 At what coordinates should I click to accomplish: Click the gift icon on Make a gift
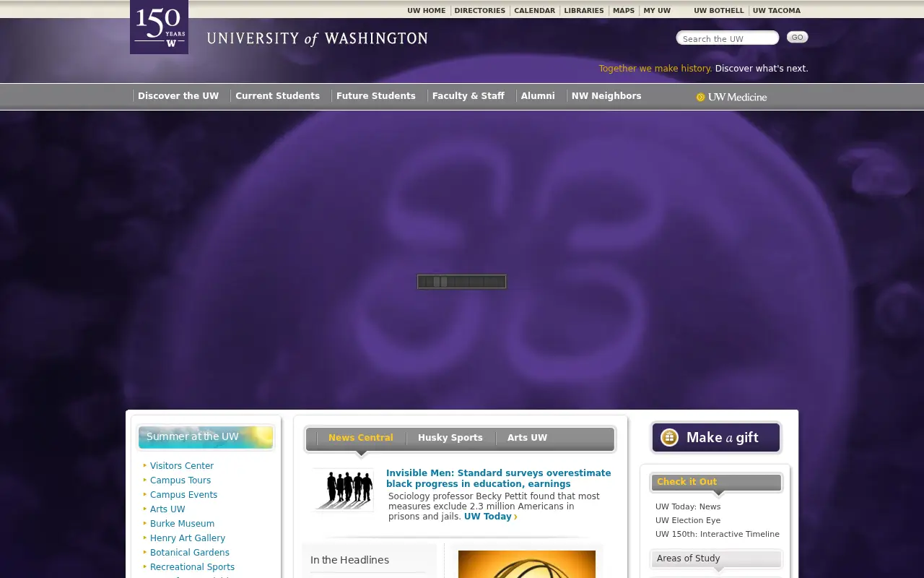[x=669, y=437]
